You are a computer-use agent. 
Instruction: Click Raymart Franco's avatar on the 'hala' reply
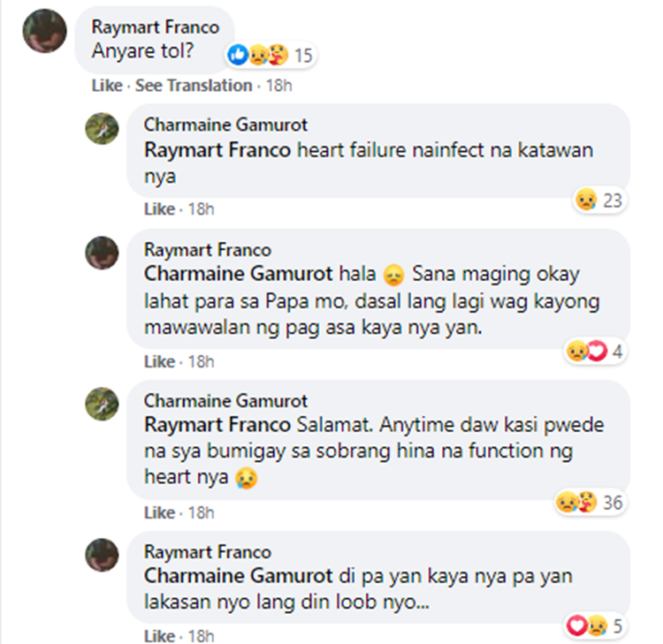[x=102, y=254]
